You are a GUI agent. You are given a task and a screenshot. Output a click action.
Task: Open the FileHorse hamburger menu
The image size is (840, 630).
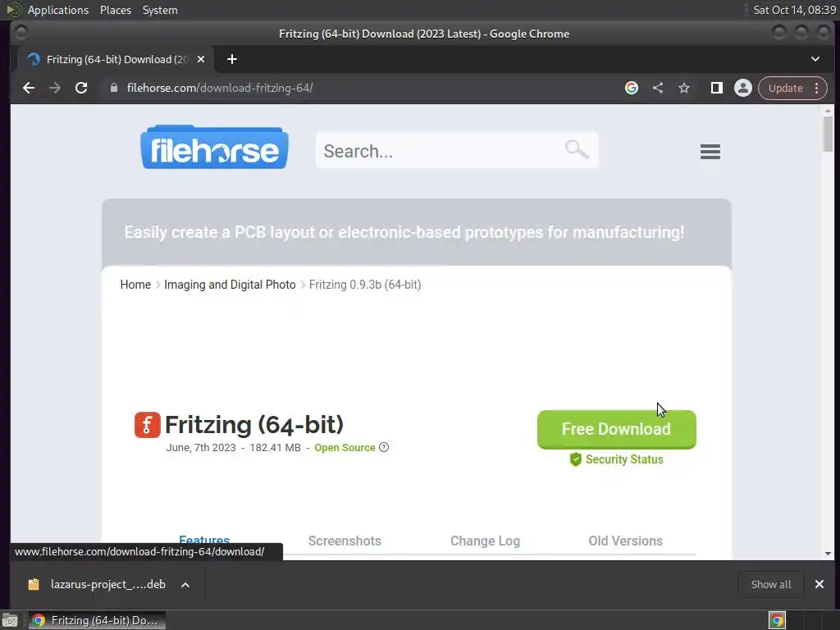point(710,152)
